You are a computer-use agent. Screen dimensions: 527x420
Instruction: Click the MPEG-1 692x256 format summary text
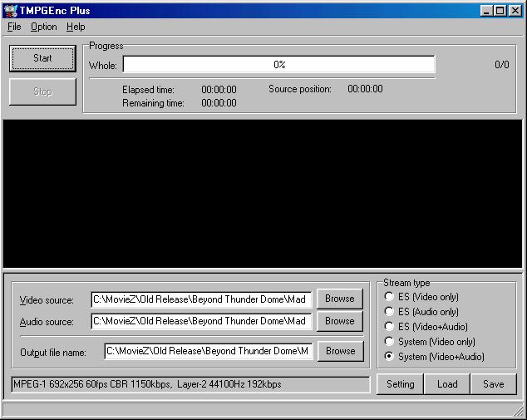[147, 384]
